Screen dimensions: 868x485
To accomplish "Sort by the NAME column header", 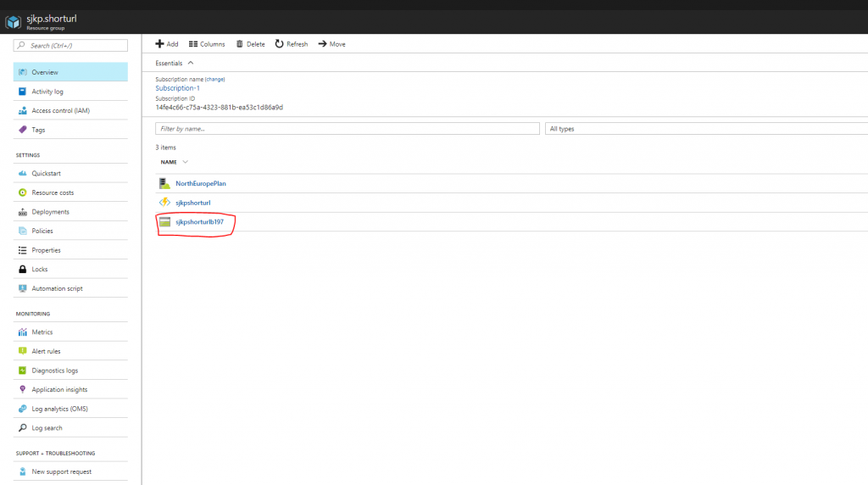I will 169,162.
